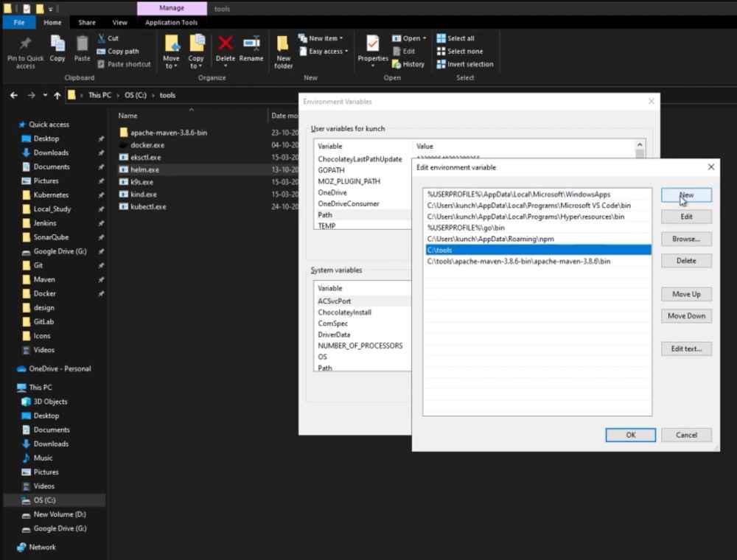Click the back navigation arrow
The width and height of the screenshot is (737, 560).
click(x=14, y=95)
